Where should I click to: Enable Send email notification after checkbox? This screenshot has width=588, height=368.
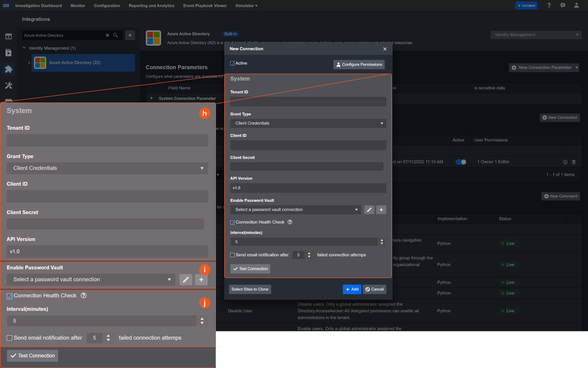233,255
